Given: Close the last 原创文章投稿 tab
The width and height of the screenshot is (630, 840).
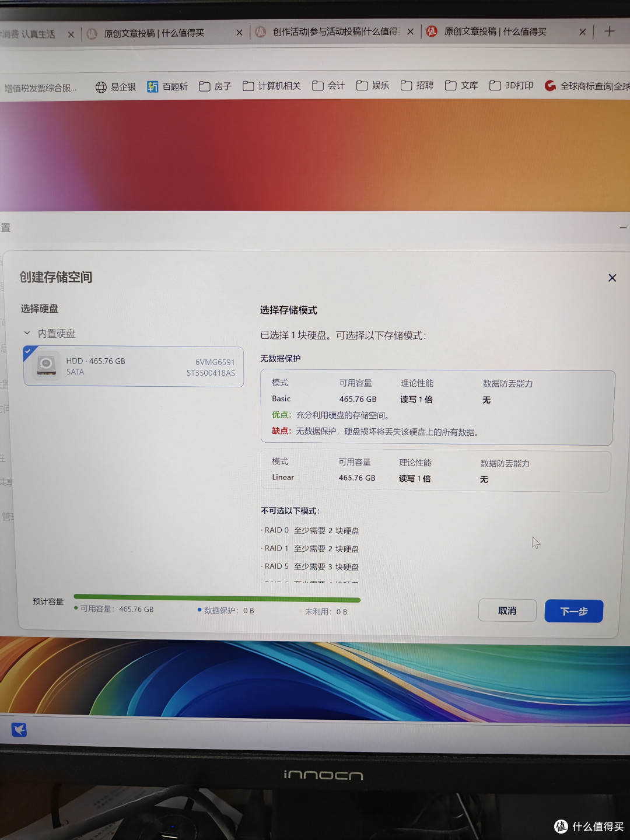Looking at the screenshot, I should (x=582, y=32).
